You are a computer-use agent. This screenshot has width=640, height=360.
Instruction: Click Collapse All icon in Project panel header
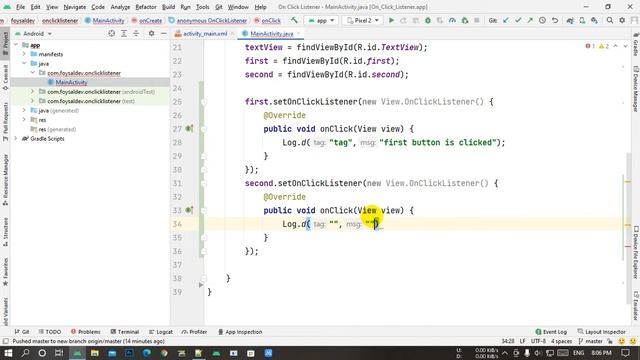136,33
